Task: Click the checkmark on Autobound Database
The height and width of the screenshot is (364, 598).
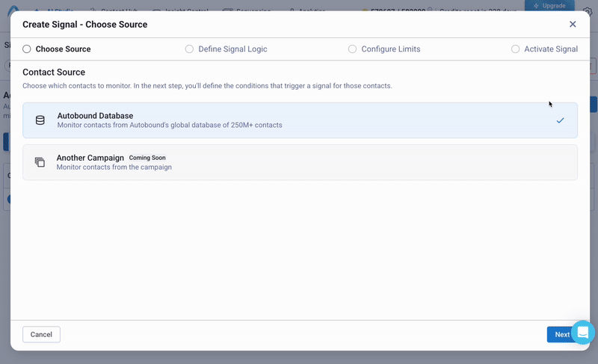Action: 560,120
